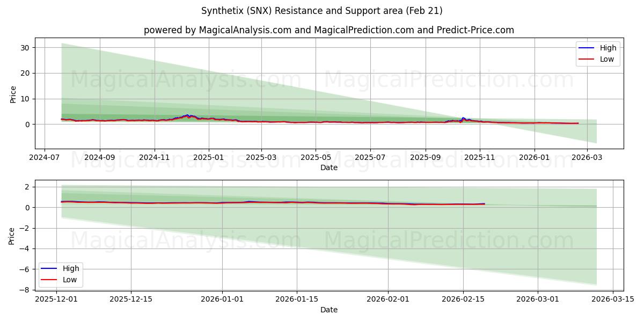Click the 'Date' axis label under the bottom chart
The width and height of the screenshot is (644, 322).
click(329, 310)
